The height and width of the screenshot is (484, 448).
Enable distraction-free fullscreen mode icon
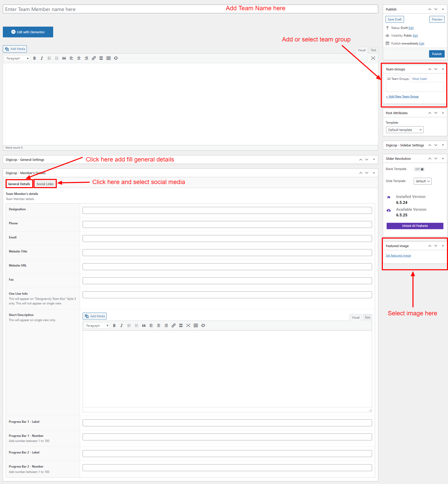(373, 58)
